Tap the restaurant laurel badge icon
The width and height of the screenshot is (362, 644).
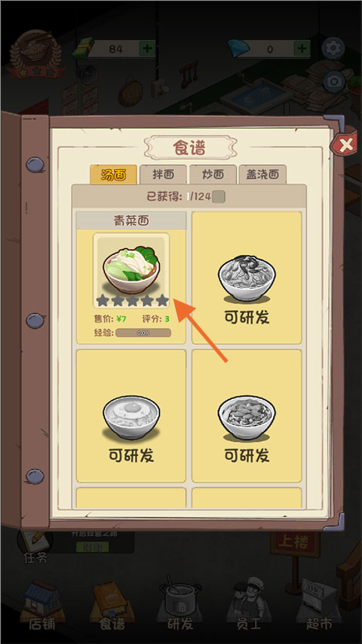pyautogui.click(x=35, y=54)
